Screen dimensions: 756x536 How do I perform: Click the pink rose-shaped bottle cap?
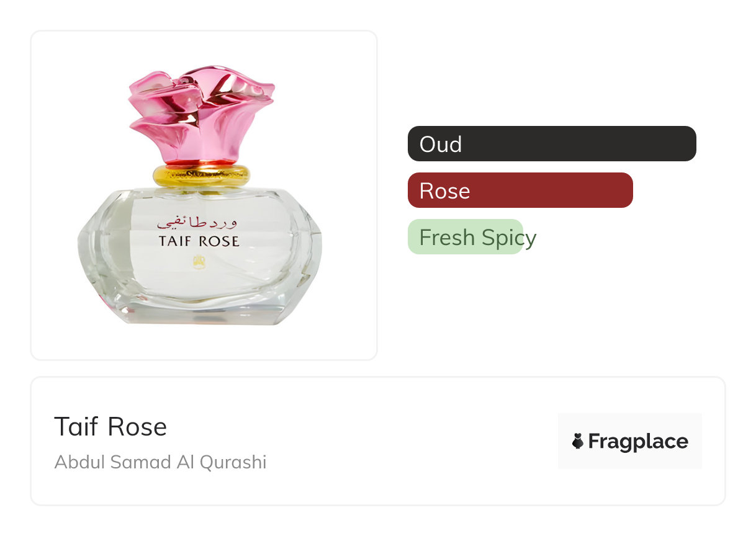pos(201,113)
